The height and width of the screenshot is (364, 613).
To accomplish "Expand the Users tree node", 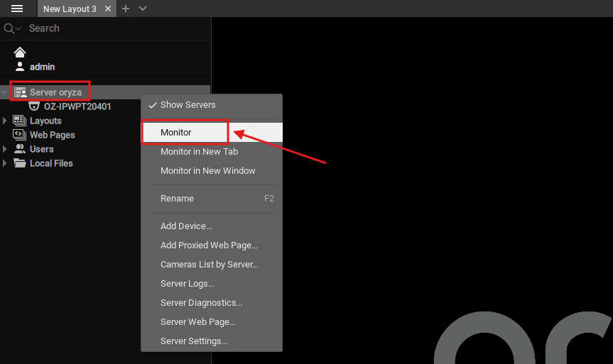I will (5, 149).
